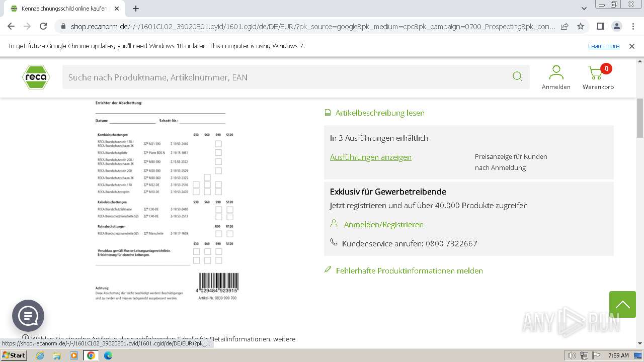644x362 pixels.
Task: Dismiss the Chrome update notice
Action: [632, 46]
